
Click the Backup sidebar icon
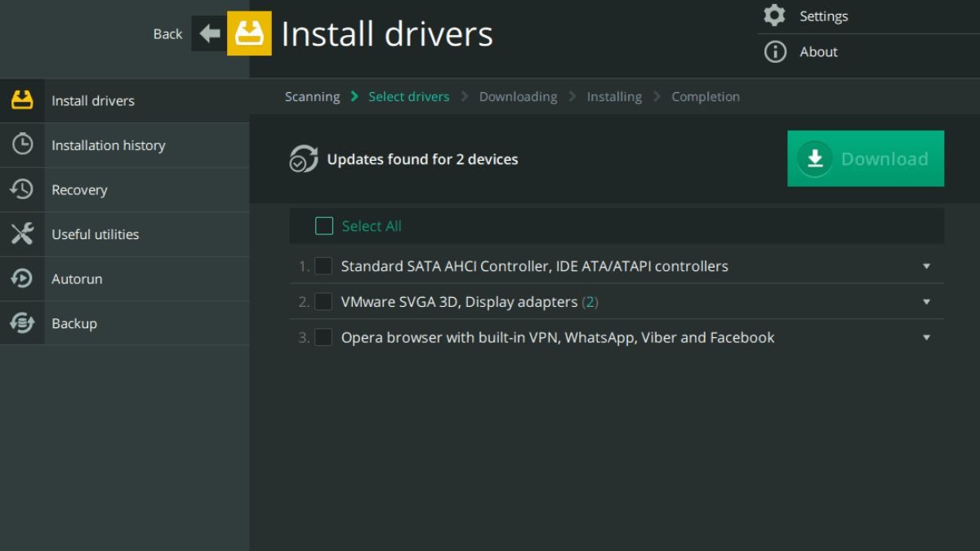(22, 323)
